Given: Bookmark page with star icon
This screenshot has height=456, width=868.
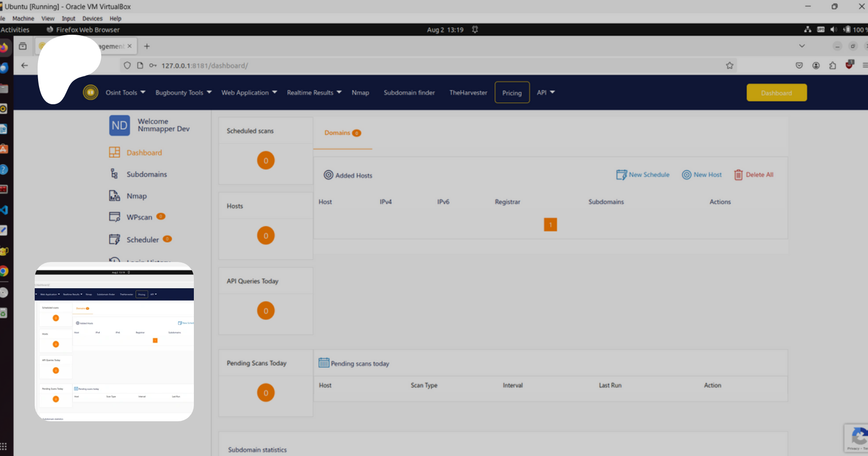Looking at the screenshot, I should coord(729,66).
